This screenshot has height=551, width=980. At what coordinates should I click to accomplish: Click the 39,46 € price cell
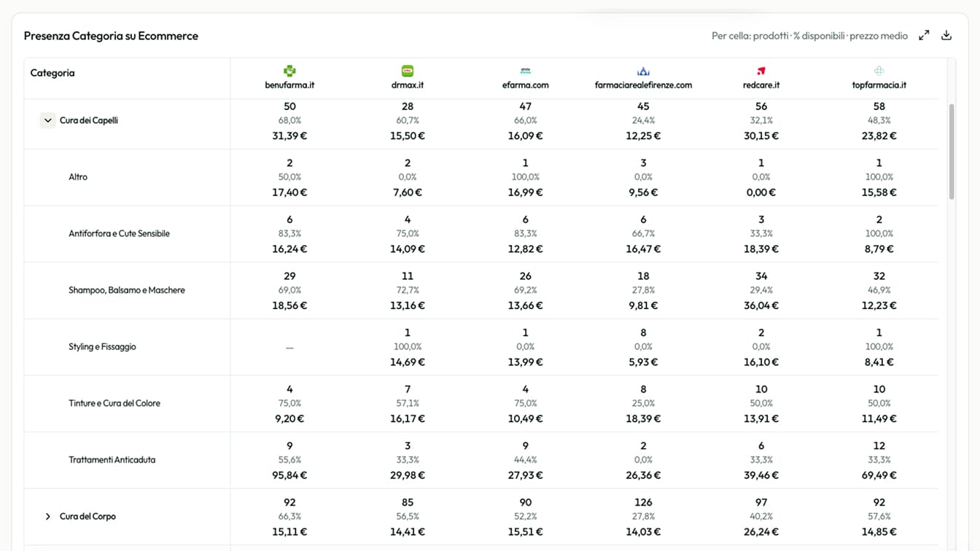(x=761, y=475)
